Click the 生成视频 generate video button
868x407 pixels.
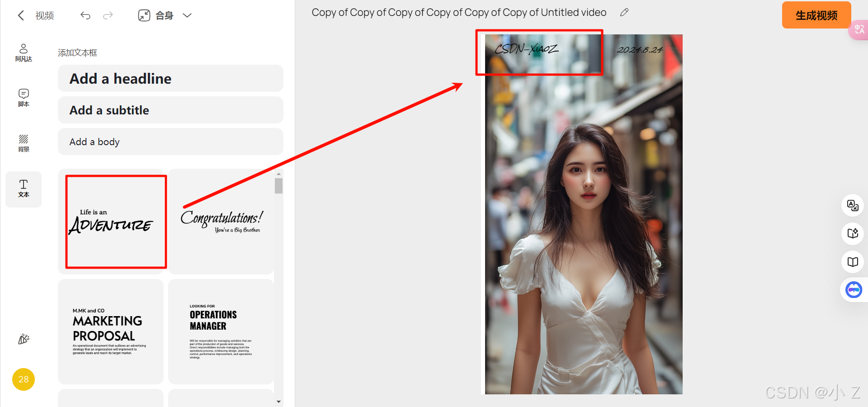[816, 15]
